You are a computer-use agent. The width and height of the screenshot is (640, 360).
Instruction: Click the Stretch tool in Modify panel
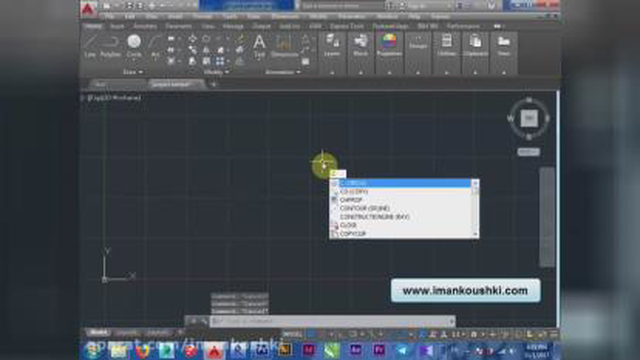(192, 61)
